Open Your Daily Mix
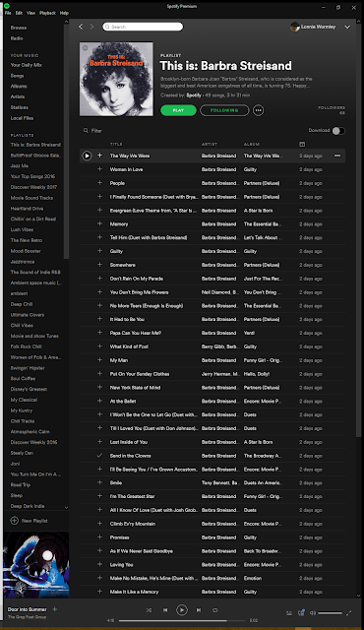This screenshot has height=630, width=364. 27,65
